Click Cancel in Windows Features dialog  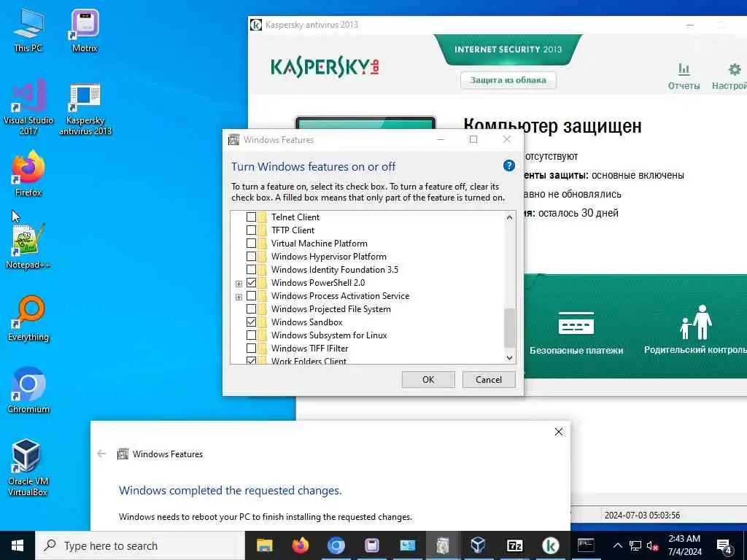coord(489,379)
